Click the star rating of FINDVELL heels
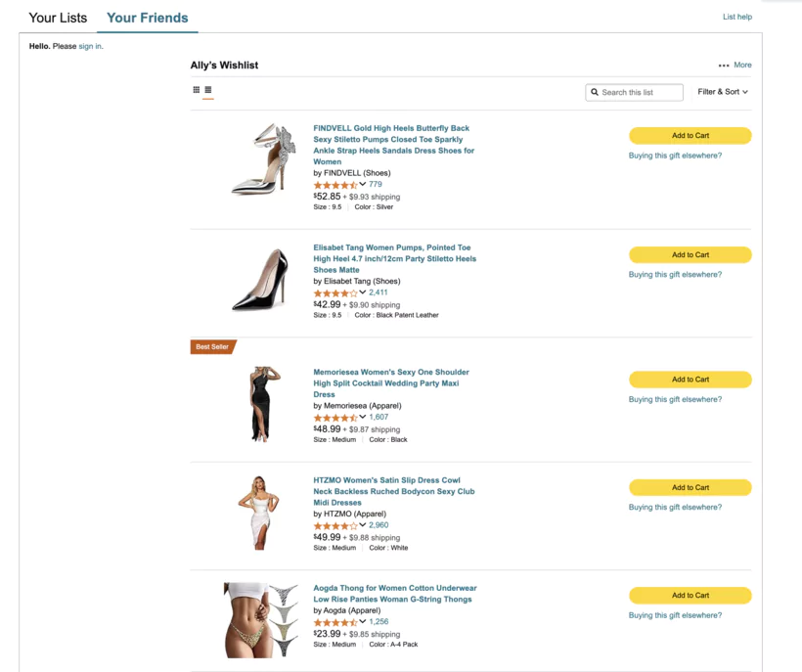The width and height of the screenshot is (802, 672). [x=335, y=185]
